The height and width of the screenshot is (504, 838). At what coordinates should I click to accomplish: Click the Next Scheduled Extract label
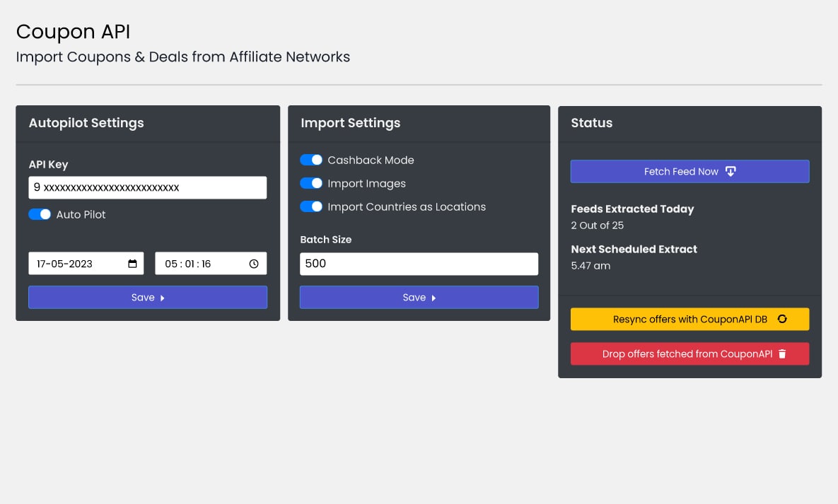[634, 249]
